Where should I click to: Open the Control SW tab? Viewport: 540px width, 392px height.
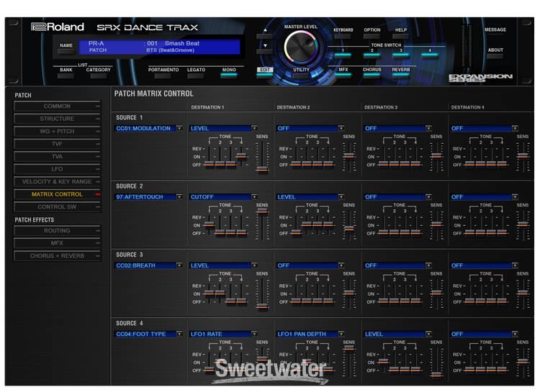pos(57,207)
